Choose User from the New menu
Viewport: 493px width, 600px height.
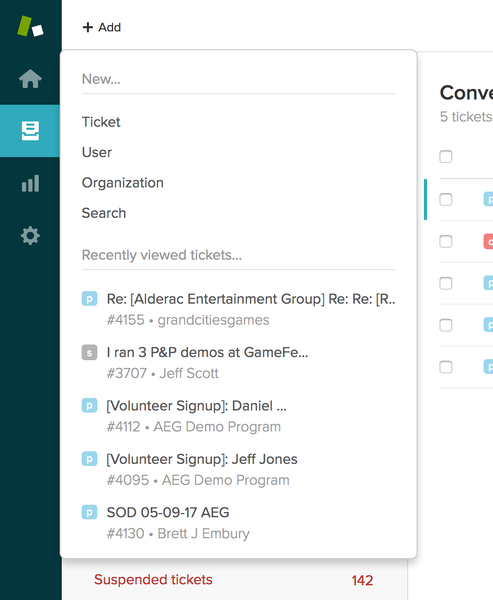click(97, 152)
